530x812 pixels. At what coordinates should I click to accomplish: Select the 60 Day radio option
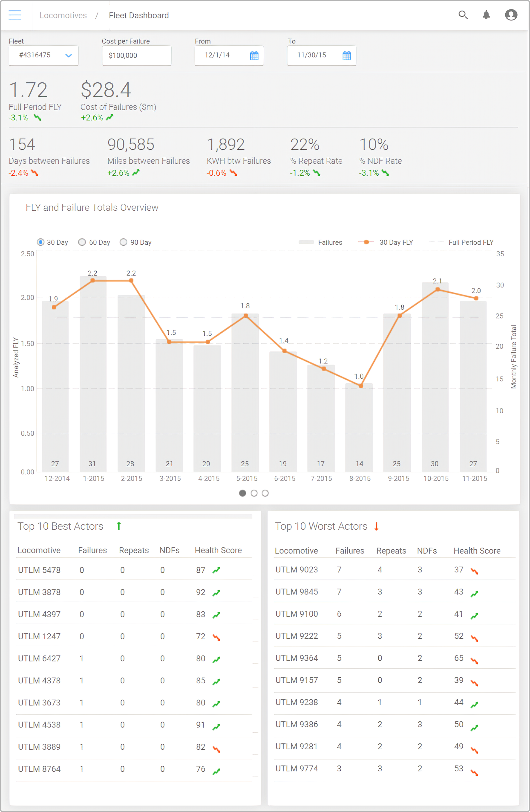(x=82, y=242)
